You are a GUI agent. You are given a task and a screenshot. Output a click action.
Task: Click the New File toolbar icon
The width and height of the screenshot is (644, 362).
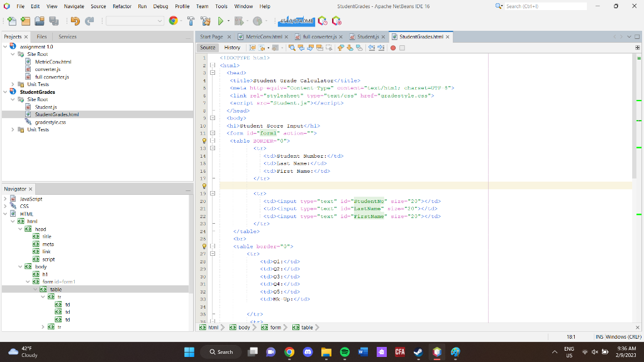(11, 21)
